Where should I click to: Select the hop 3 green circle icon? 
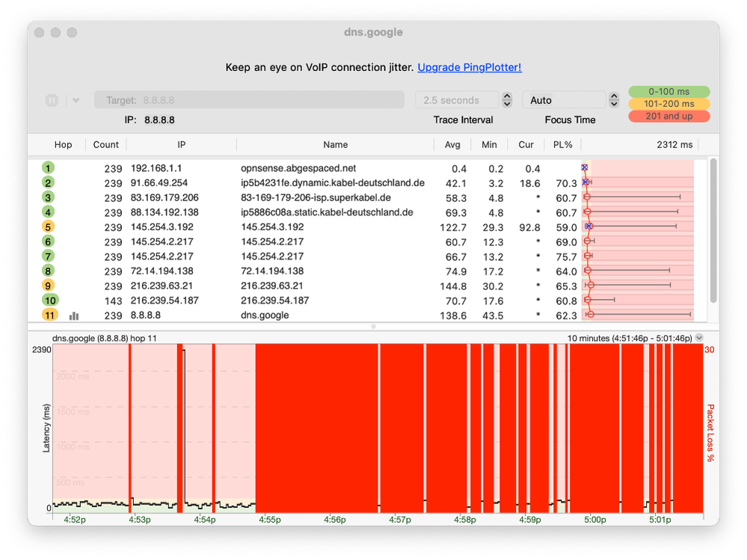click(x=48, y=197)
